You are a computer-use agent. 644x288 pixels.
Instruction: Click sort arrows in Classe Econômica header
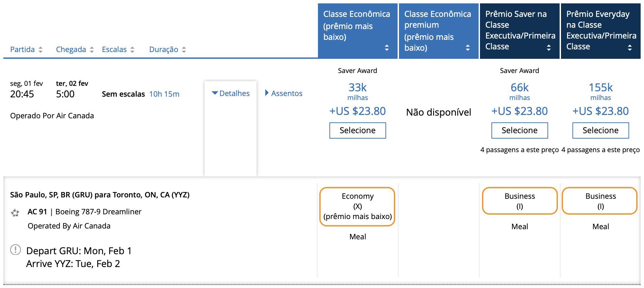click(387, 48)
